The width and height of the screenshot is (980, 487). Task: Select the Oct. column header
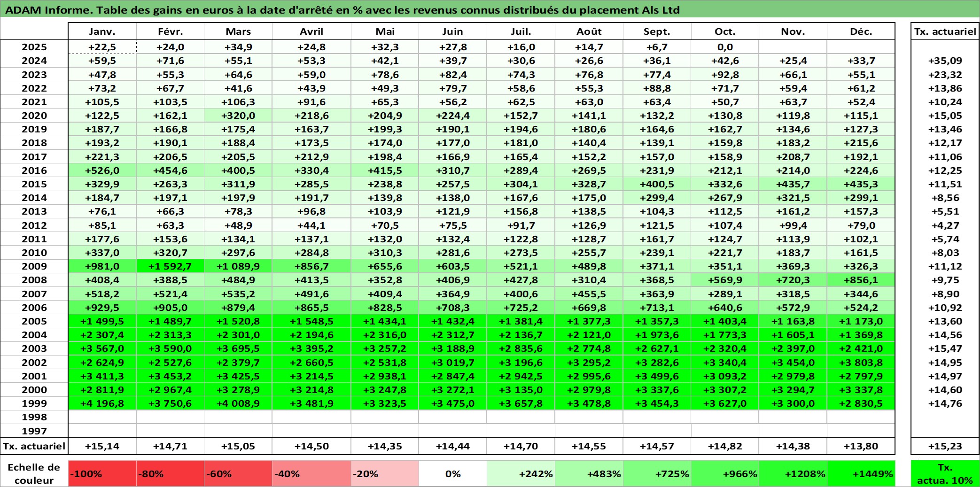[725, 31]
